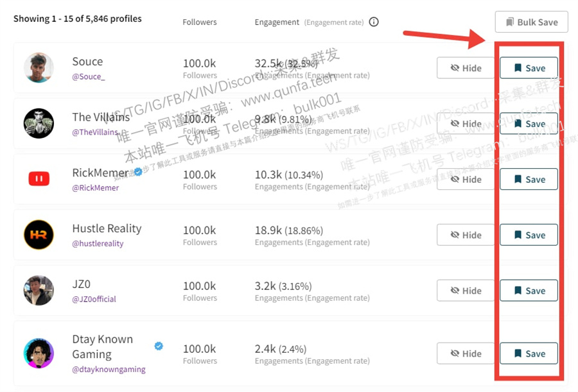Image resolution: width=578 pixels, height=392 pixels.
Task: Open Souce profile avatar
Action: click(x=39, y=68)
